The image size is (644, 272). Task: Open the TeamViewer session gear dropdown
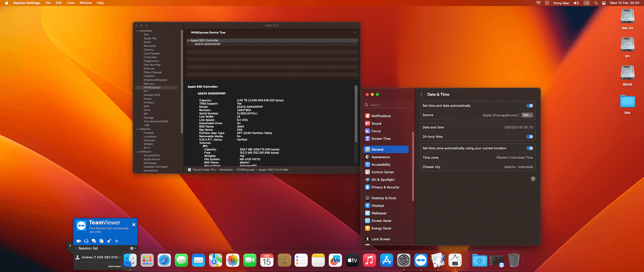pos(132,248)
